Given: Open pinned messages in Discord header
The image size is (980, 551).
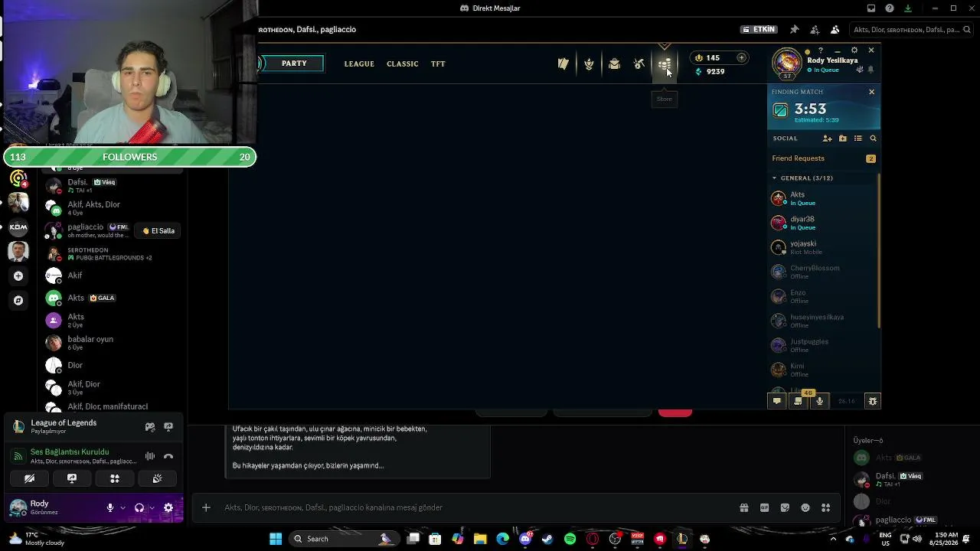Looking at the screenshot, I should coord(795,30).
